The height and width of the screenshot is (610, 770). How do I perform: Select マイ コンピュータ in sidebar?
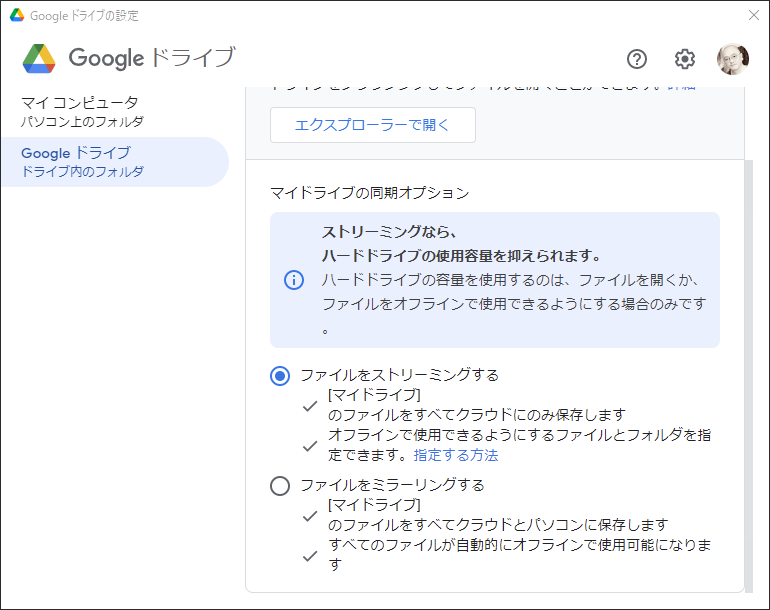tap(115, 111)
